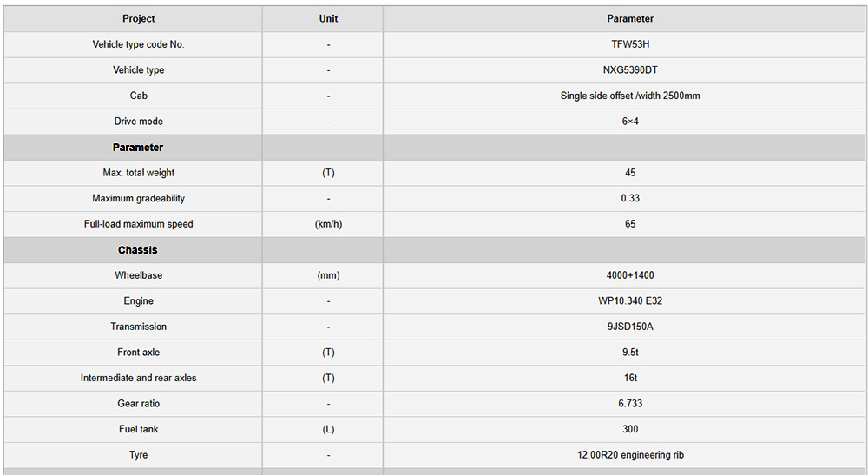Click the NXG5390DT vehicle type value
This screenshot has width=868, height=475.
pos(630,70)
